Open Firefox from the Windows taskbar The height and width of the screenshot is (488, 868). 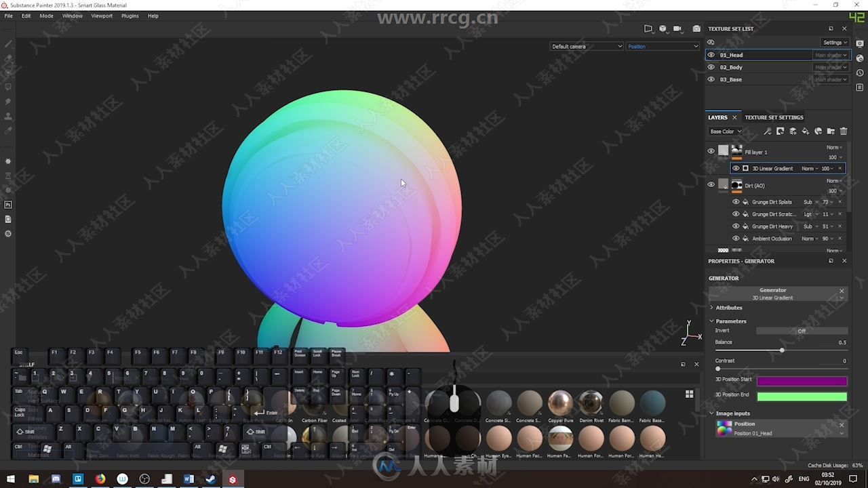[100, 479]
